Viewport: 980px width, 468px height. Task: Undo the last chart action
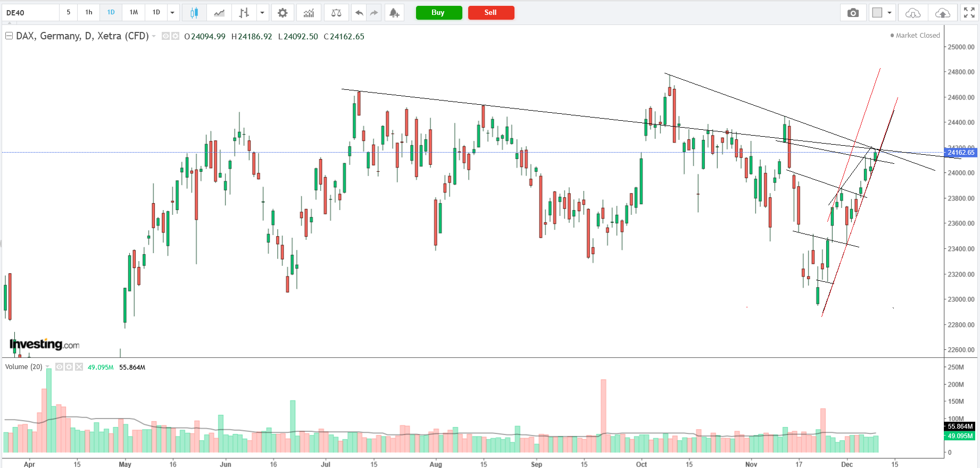click(359, 13)
